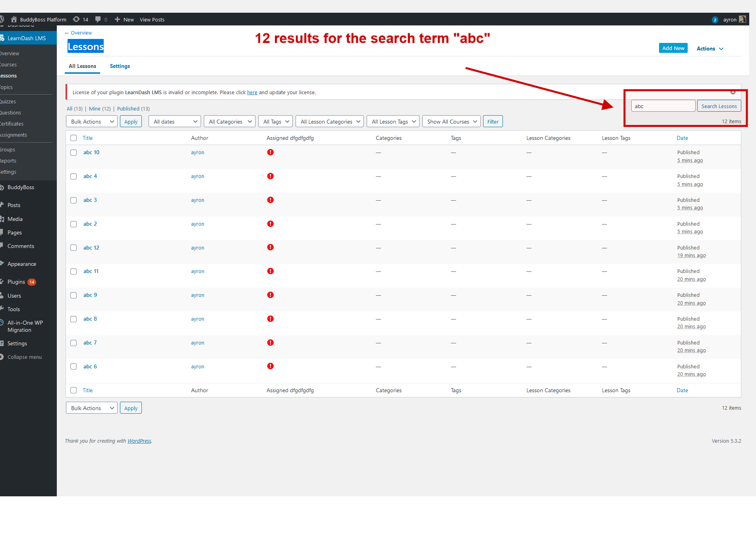Click the updates icon showing 14
Viewport: 756px width, 544px height.
76,19
